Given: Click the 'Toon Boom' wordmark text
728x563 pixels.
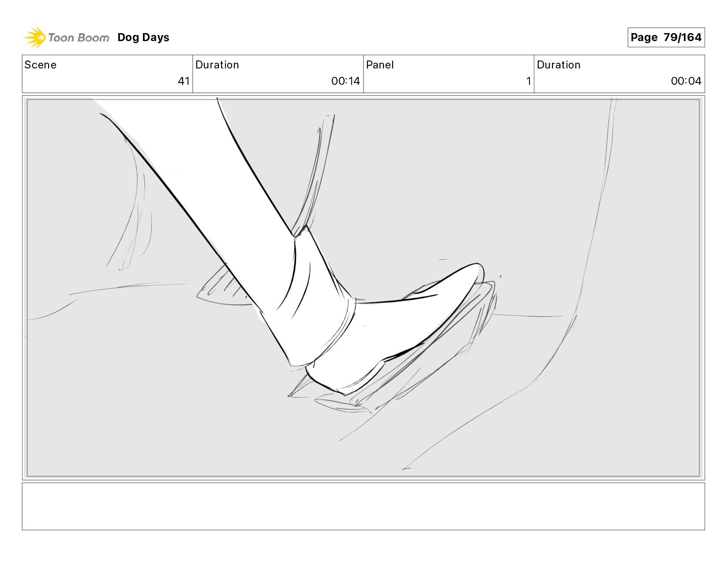Looking at the screenshot, I should 79,38.
